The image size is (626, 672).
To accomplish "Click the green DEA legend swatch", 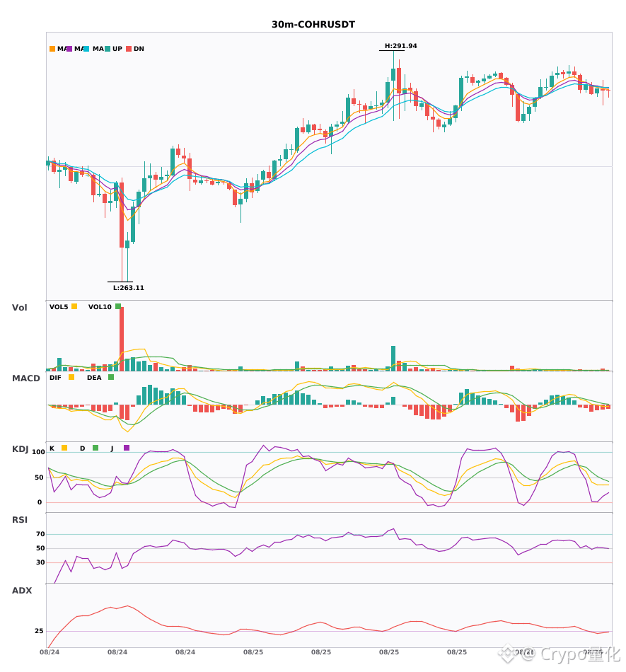I will 111,377.
